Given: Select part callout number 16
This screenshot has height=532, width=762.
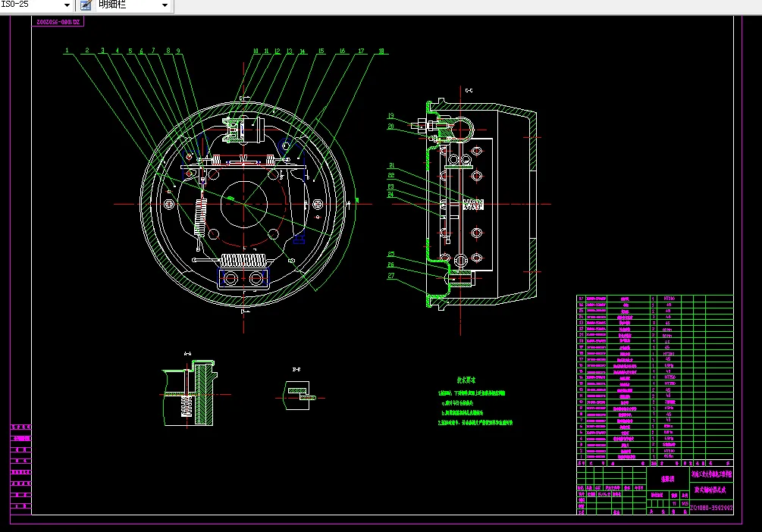Looking at the screenshot, I should point(342,51).
